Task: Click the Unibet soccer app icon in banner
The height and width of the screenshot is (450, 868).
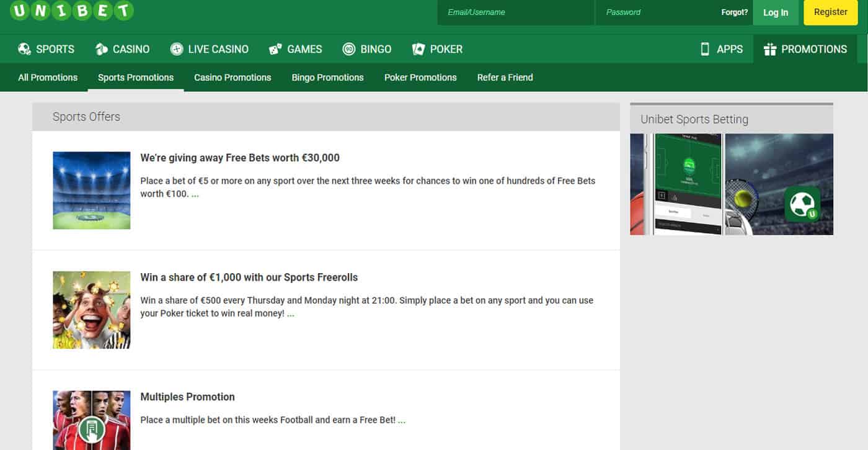Action: [802, 204]
